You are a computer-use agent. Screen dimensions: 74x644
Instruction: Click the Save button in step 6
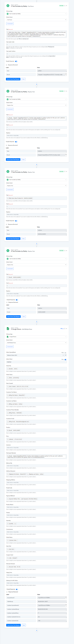point(23,160)
